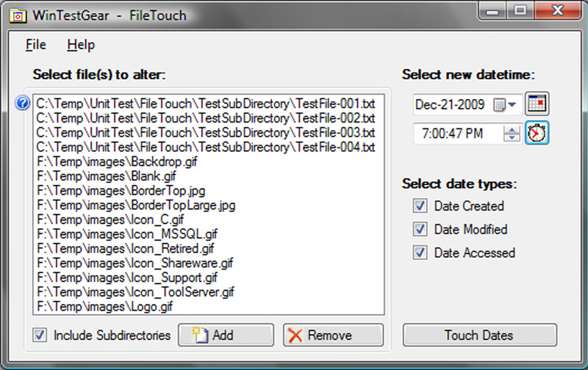
Task: Click the stopwatch current-time icon button
Action: click(537, 133)
